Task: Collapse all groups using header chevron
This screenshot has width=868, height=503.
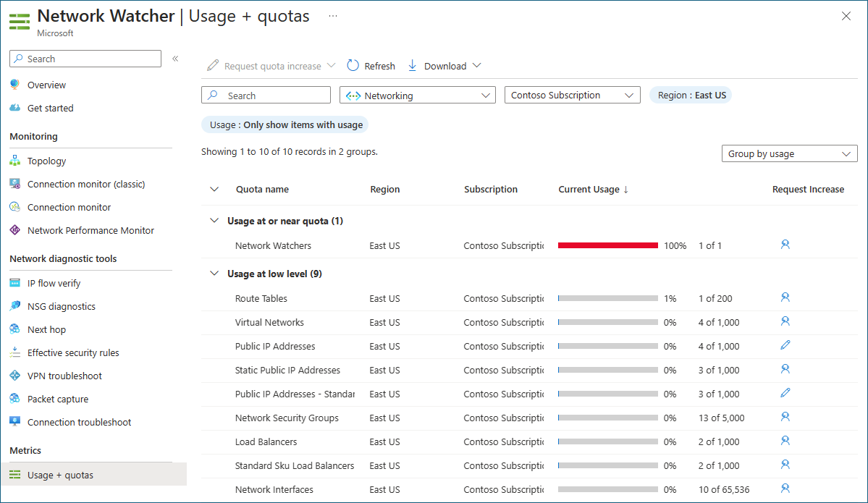Action: pos(214,190)
